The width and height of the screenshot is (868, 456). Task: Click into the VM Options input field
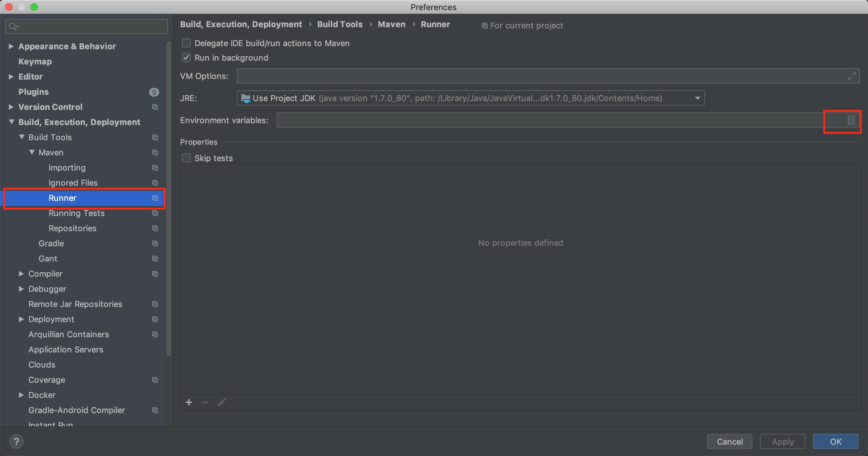click(x=539, y=76)
